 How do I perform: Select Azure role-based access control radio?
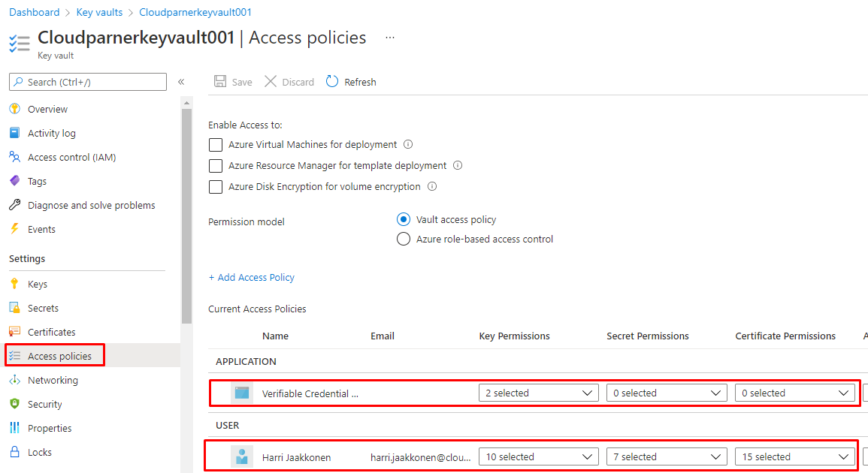pos(404,240)
